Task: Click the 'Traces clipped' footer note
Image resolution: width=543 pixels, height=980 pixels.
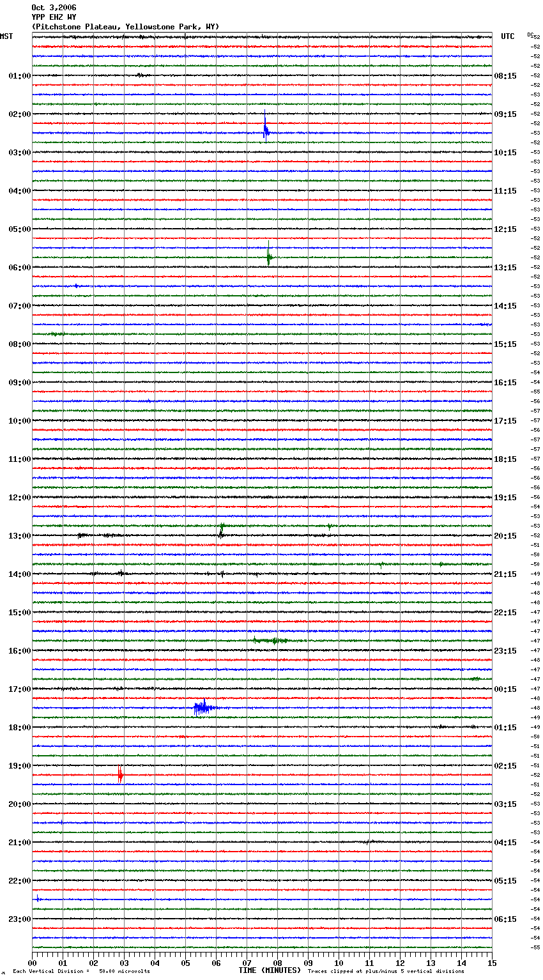Action: coord(386,971)
